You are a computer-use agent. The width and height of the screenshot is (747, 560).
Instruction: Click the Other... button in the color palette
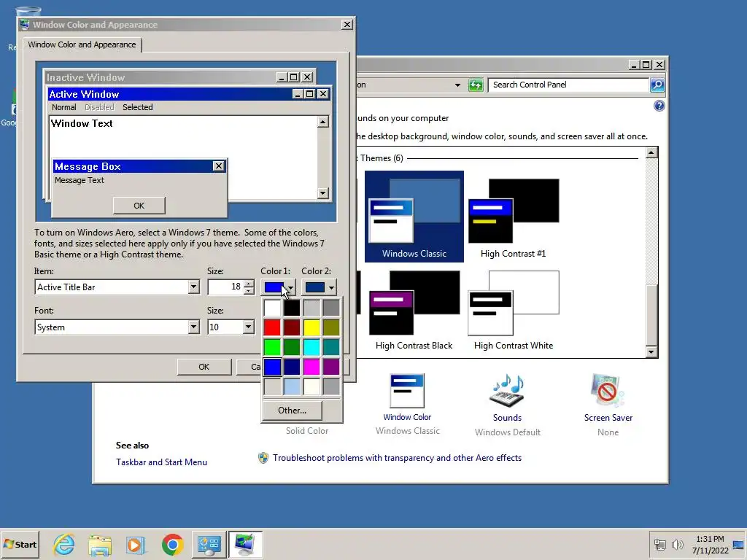tap(292, 410)
